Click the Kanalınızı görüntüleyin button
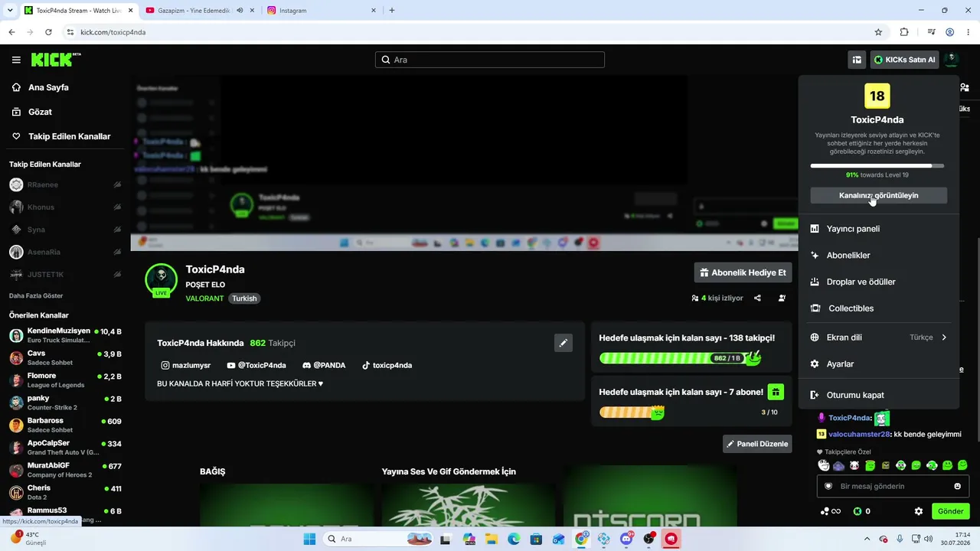Viewport: 980px width, 551px height. coord(878,195)
